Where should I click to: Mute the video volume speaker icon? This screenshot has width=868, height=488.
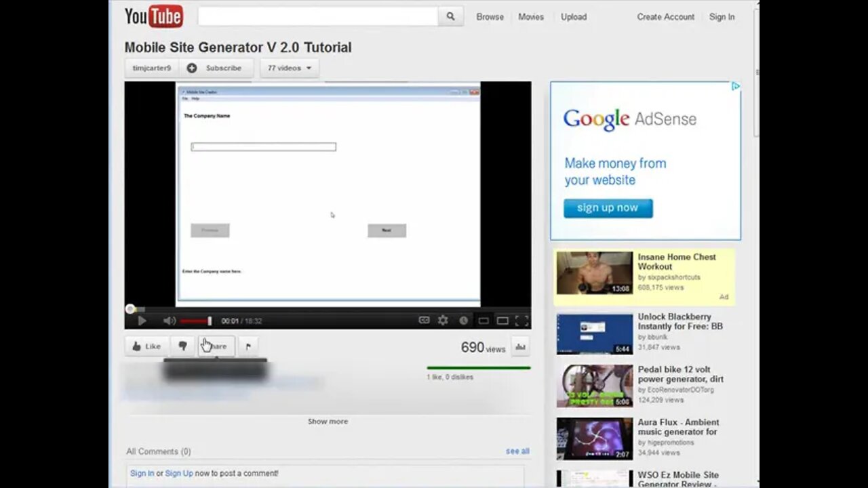pos(169,321)
